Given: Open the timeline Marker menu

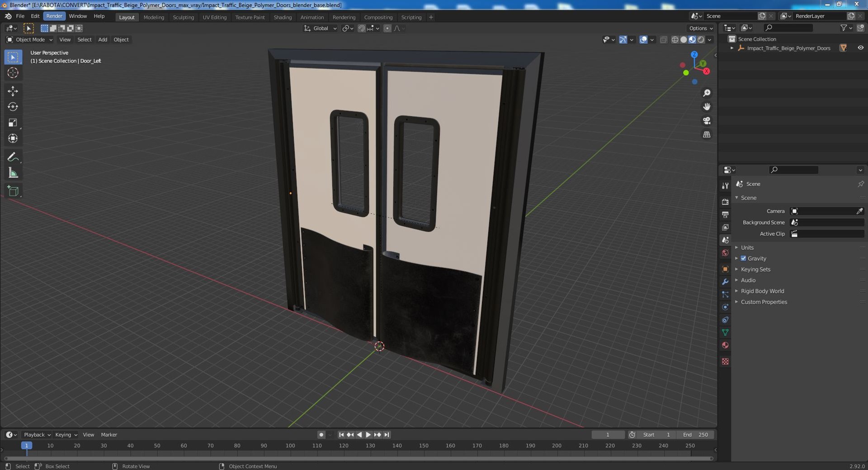Looking at the screenshot, I should (109, 435).
